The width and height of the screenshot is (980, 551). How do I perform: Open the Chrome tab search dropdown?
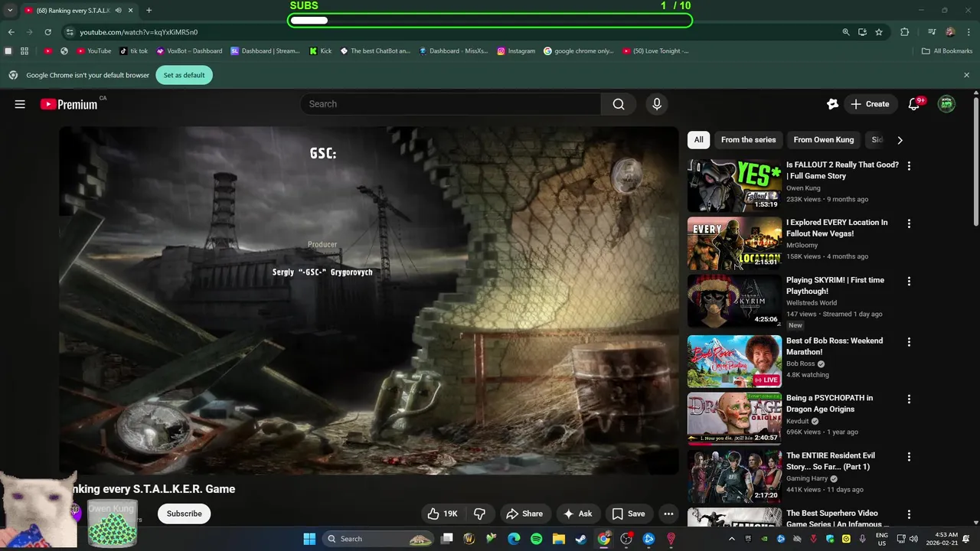point(10,11)
